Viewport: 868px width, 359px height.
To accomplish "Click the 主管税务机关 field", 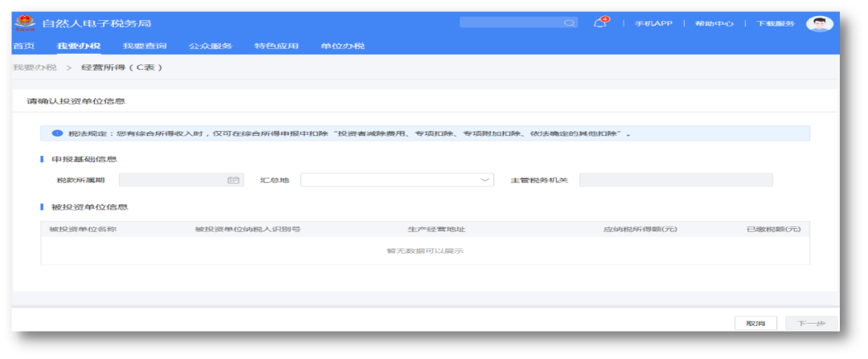I will click(675, 180).
